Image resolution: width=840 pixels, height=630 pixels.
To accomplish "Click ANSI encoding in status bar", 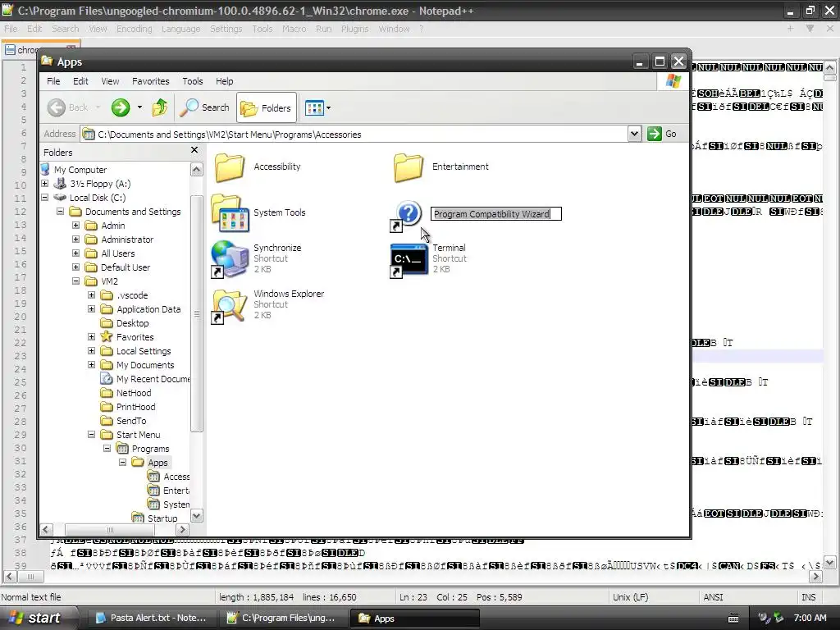I will click(713, 597).
